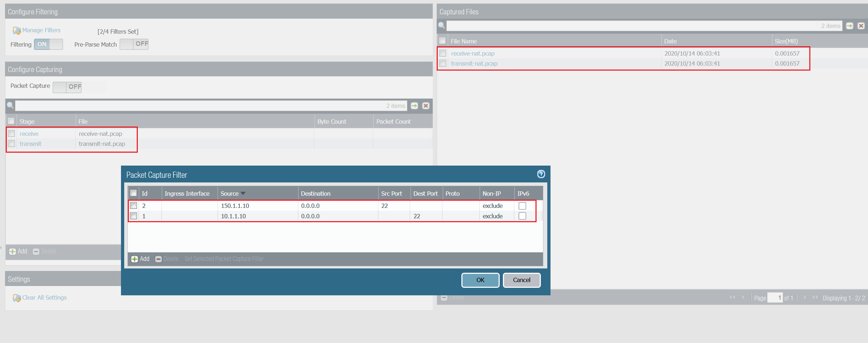Click source cell 10.1.1.10
This screenshot has height=343, width=868.
tap(233, 216)
